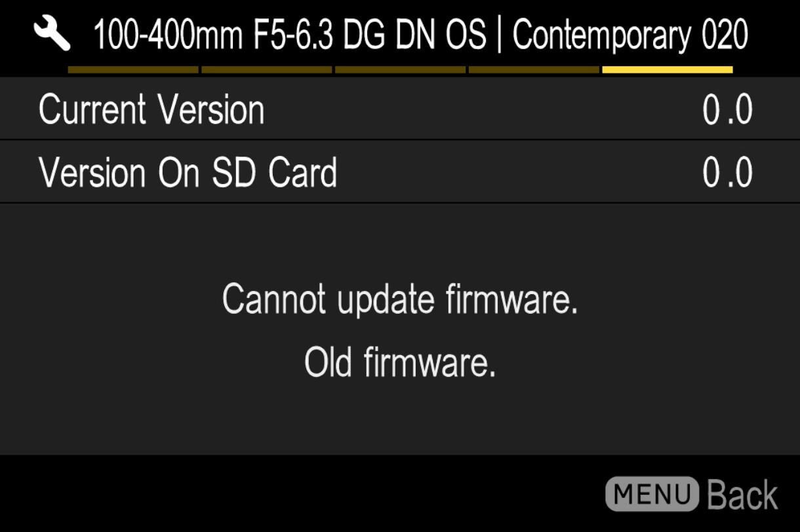Select the first setup page tab segment
The image size is (800, 532).
coord(133,69)
